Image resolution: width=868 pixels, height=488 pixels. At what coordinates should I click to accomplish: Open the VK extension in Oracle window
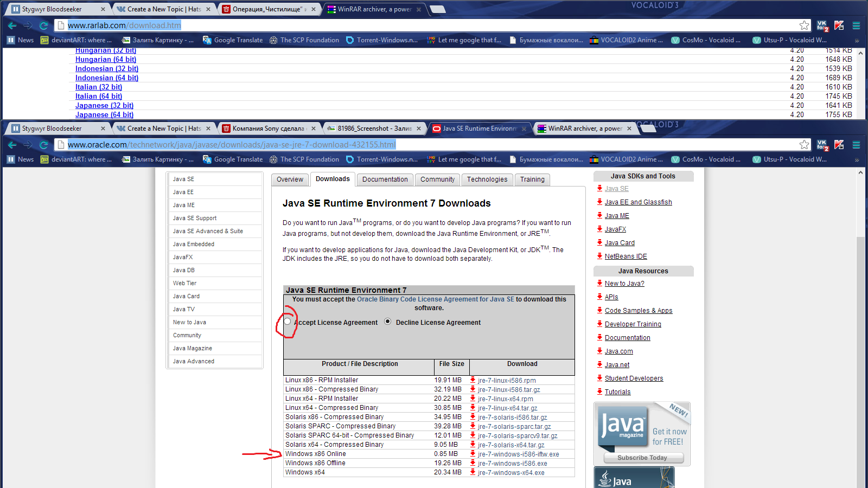click(x=822, y=145)
